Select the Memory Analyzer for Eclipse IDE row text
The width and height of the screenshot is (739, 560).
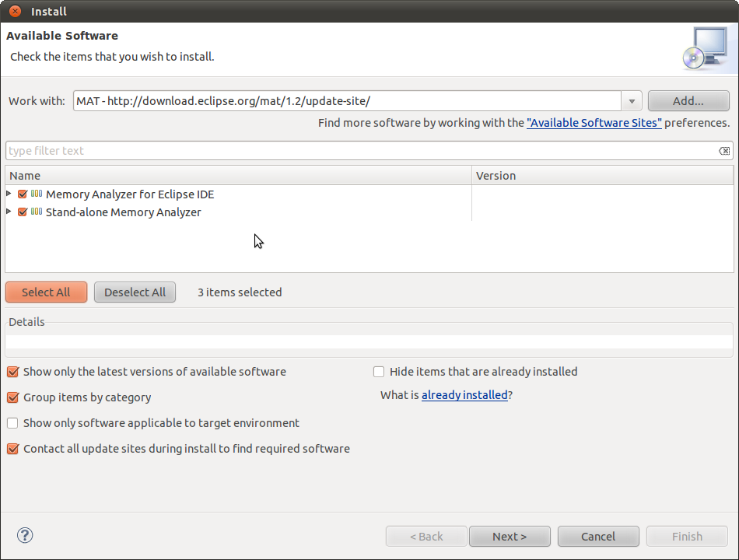pyautogui.click(x=130, y=194)
